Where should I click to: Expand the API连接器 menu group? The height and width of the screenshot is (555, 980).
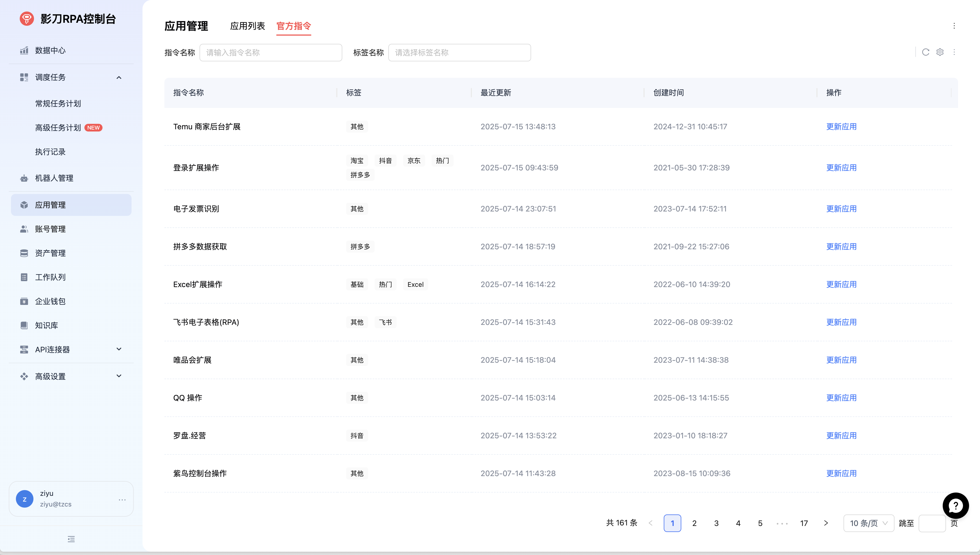tap(119, 349)
